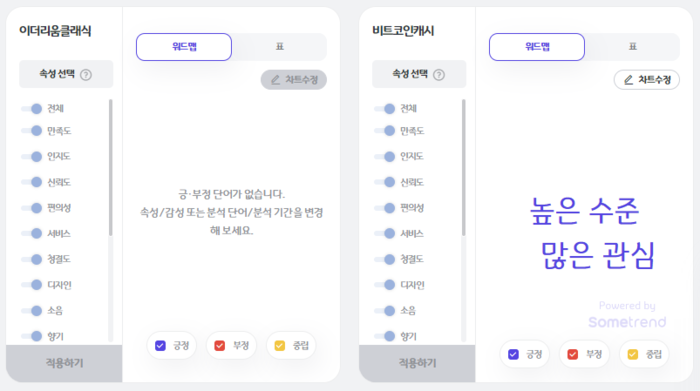
Task: Uncheck the 부정 checkbox under 비트코인캐시
Action: 573,354
